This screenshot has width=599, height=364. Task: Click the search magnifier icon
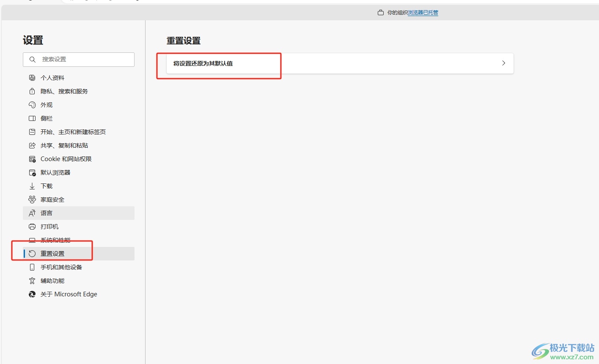[x=33, y=60]
